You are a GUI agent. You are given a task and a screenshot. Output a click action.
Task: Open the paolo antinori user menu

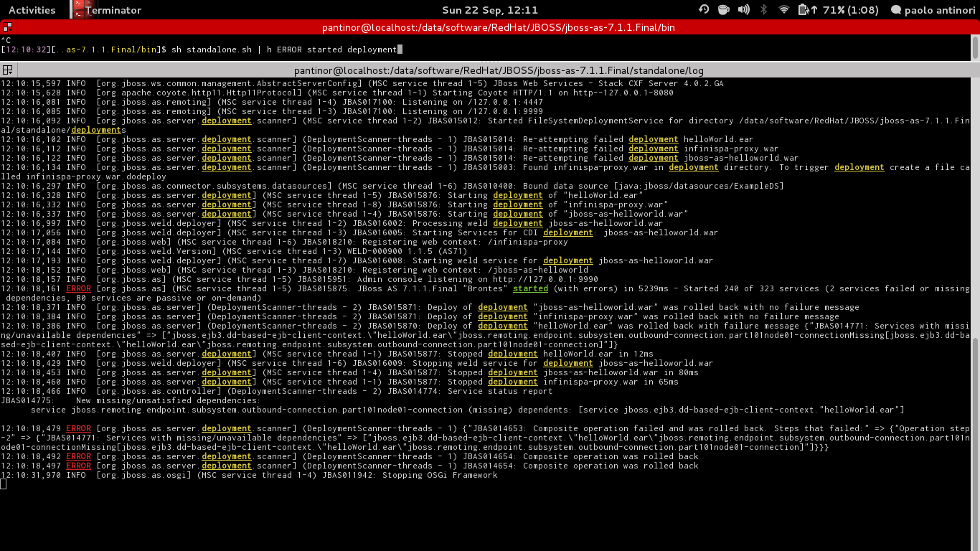tap(941, 10)
